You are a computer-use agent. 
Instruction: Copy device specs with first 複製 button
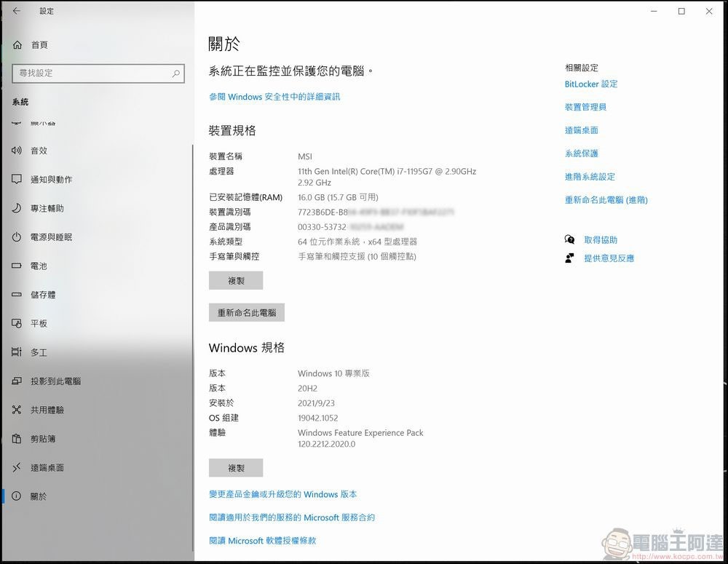pos(236,281)
